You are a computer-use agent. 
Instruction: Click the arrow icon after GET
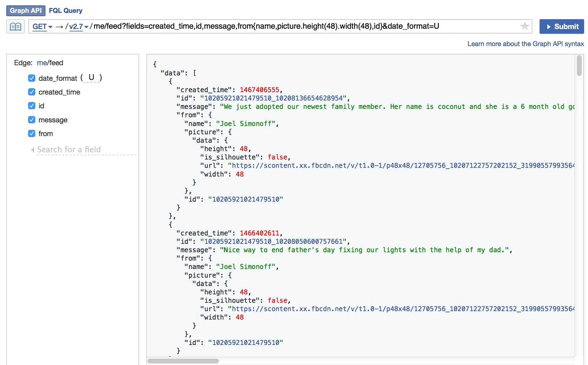(x=59, y=27)
